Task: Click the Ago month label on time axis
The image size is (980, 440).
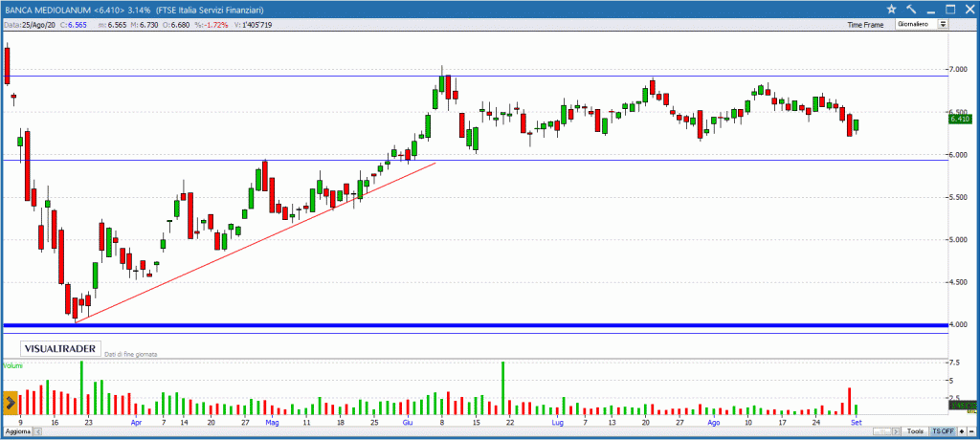Action: [x=714, y=423]
